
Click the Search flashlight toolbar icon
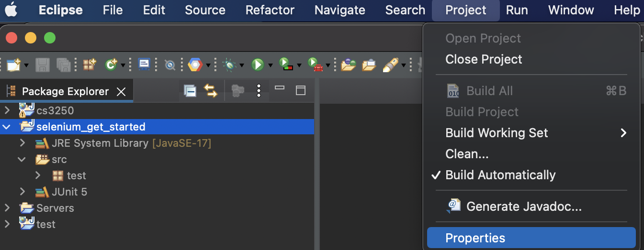point(391,65)
